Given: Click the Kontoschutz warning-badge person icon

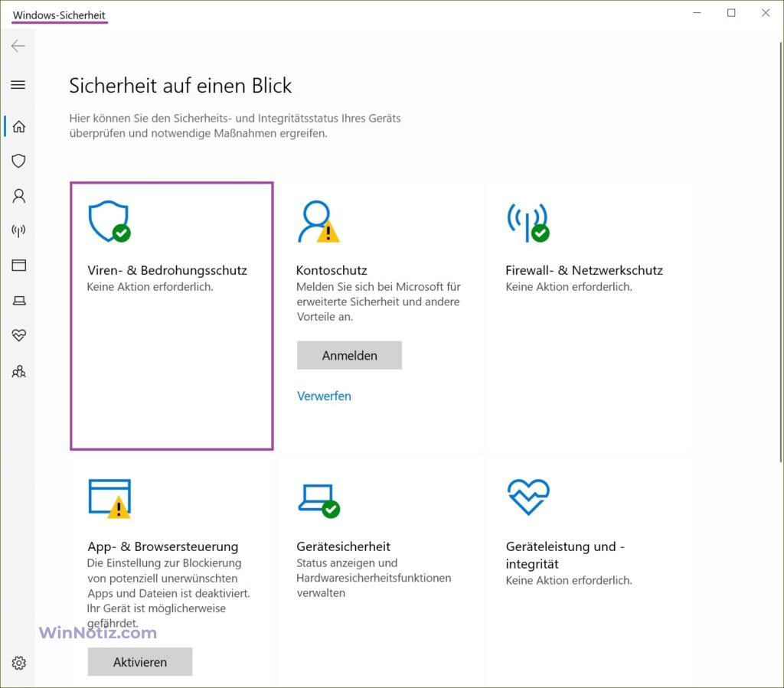Looking at the screenshot, I should tap(317, 222).
